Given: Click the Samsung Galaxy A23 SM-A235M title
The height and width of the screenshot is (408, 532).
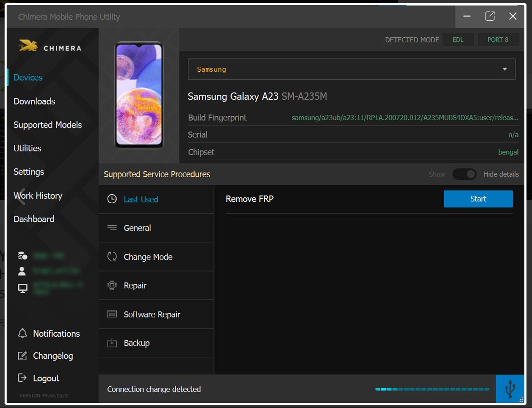Looking at the screenshot, I should pos(257,96).
